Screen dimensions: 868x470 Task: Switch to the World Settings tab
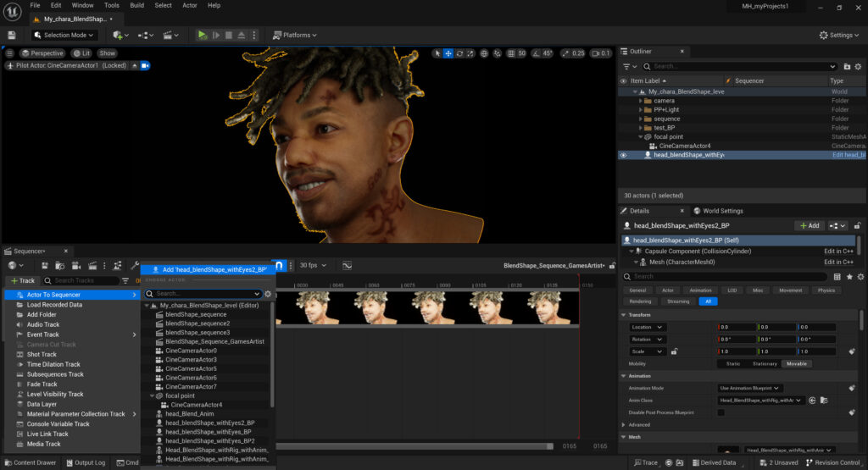pos(718,211)
